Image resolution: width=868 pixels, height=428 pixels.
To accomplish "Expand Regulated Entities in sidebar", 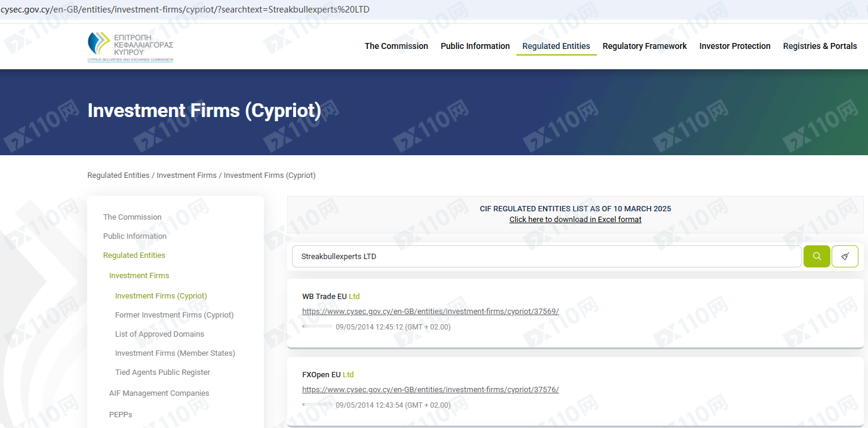I will (134, 255).
